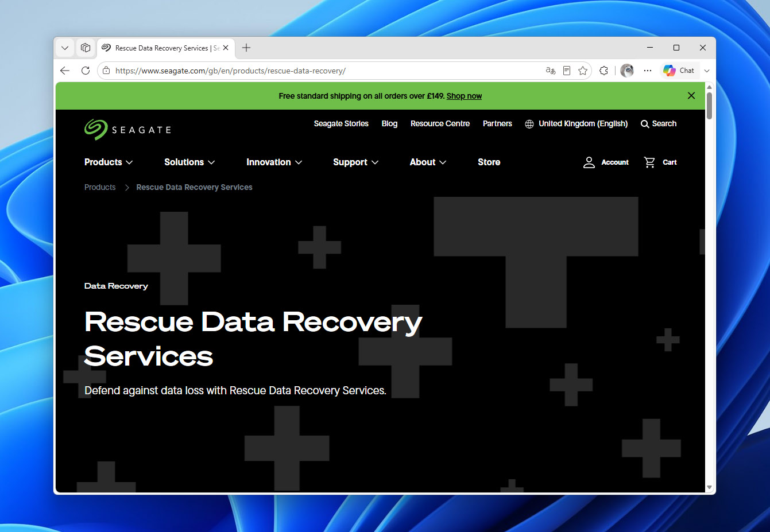Click the chevron beside Products
Viewport: 770px width, 532px height.
[x=129, y=162]
